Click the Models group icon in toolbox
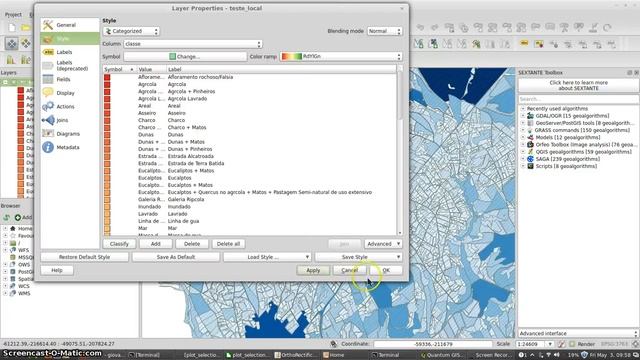640x360 pixels. click(x=530, y=137)
